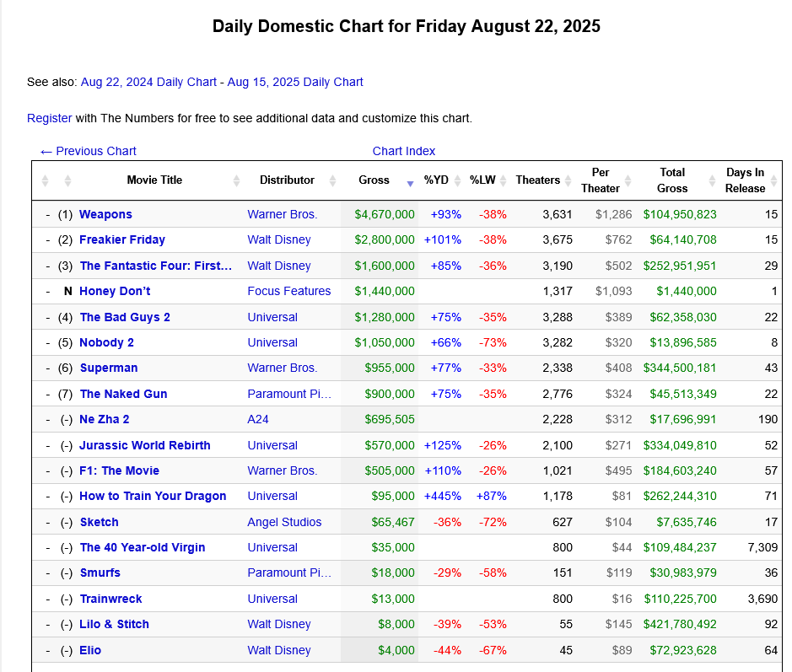Open F1: The Movie link
Viewport: 792px width, 672px height.
pos(119,470)
